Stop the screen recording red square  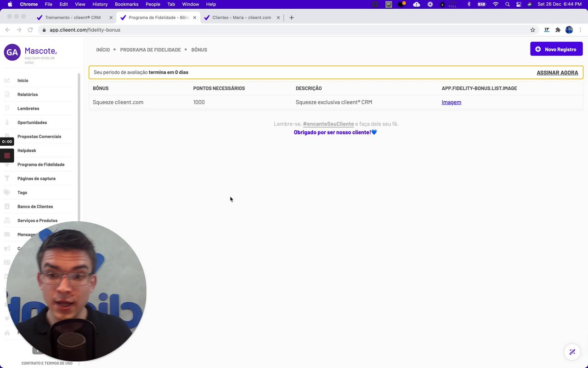[x=7, y=155]
